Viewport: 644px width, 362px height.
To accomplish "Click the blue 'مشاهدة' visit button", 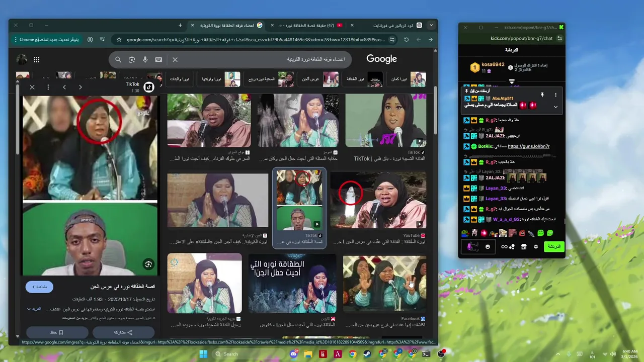I will [40, 287].
